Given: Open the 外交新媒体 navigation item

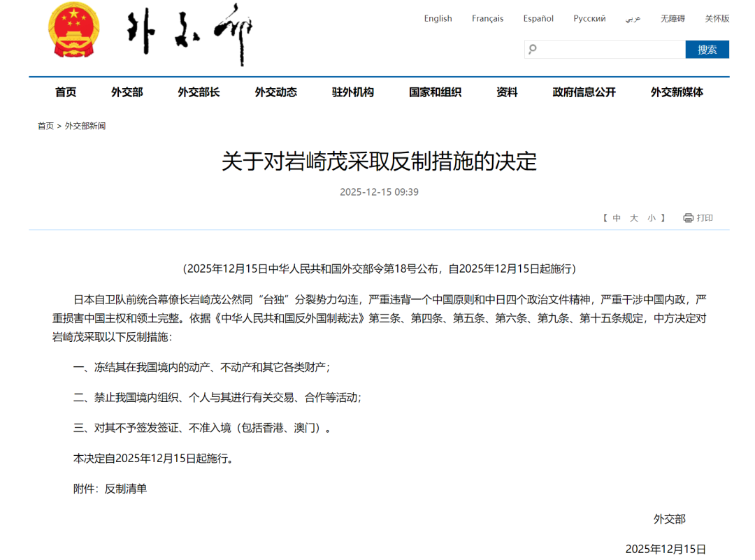Looking at the screenshot, I should click(x=677, y=92).
